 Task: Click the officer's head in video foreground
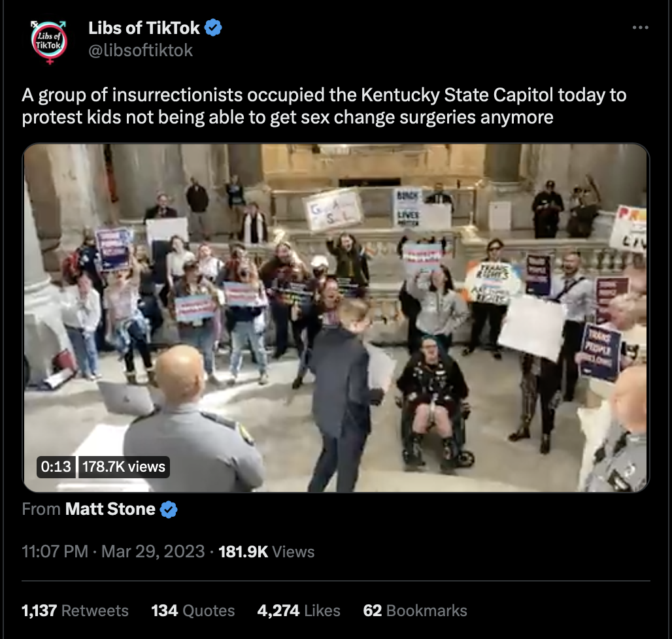180,372
